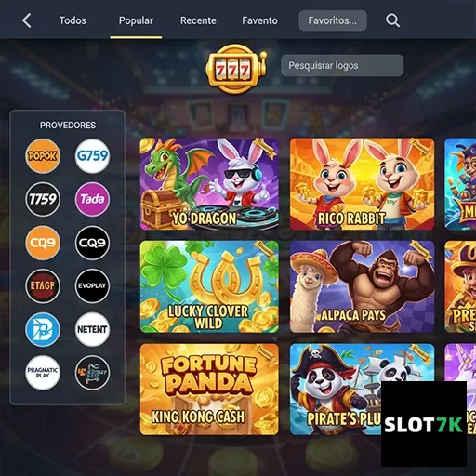Click the 777 slot machine logo
Screen dimensions: 476x476
[236, 69]
